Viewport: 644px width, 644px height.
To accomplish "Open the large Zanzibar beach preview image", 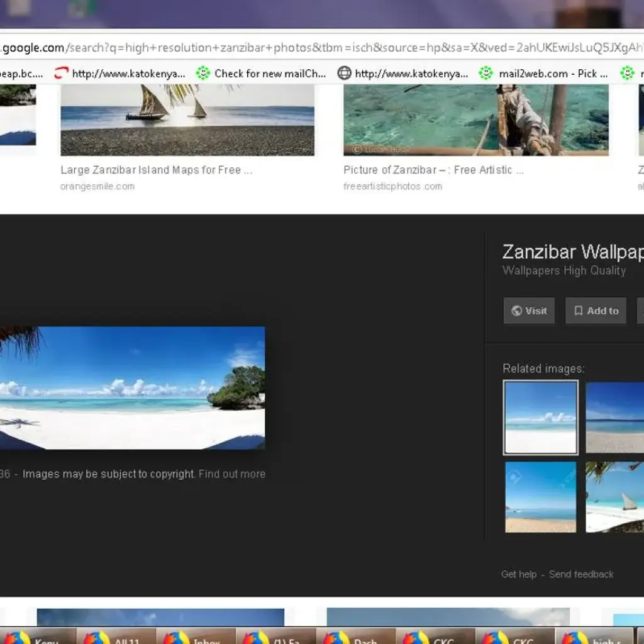I will 132,387.
